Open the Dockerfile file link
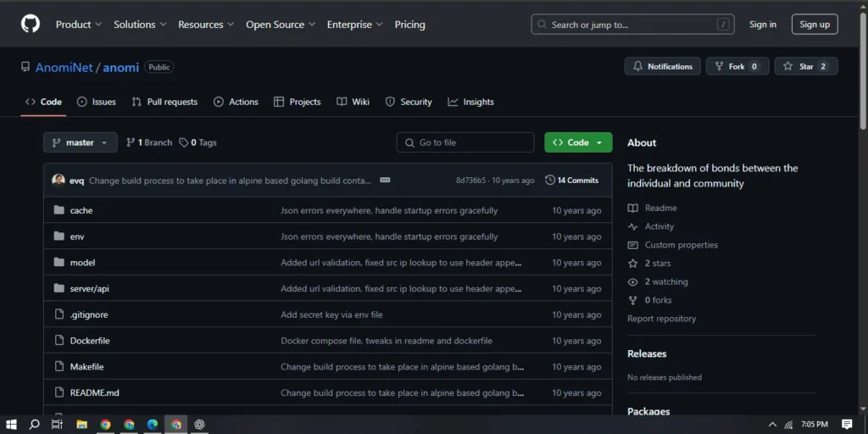 tap(90, 341)
